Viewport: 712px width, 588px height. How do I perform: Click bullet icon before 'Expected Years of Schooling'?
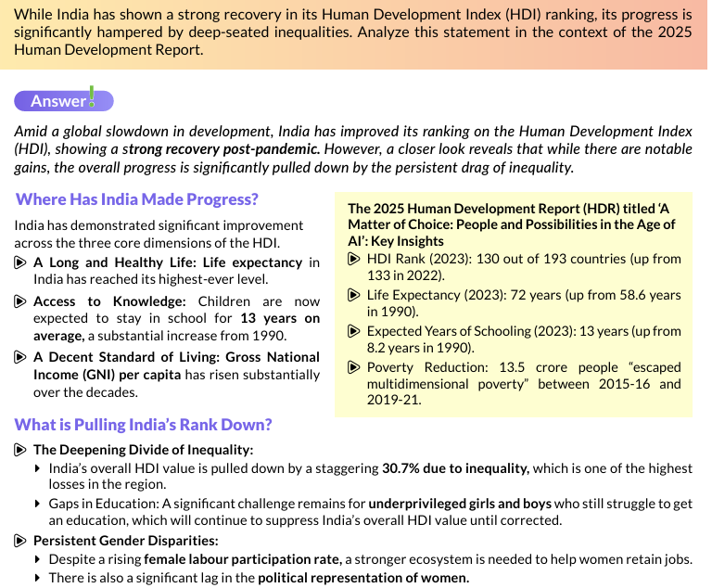click(x=354, y=331)
